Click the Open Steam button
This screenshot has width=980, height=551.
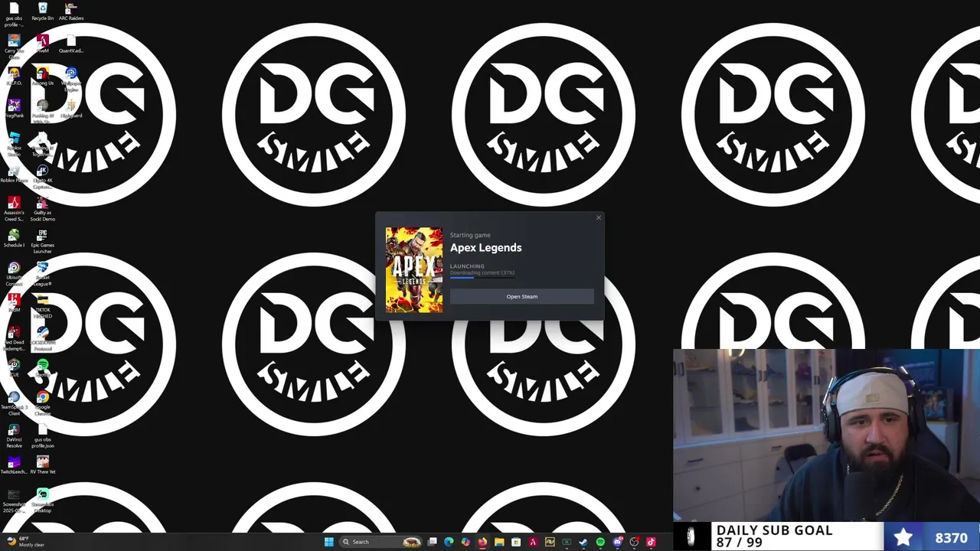[x=521, y=296]
